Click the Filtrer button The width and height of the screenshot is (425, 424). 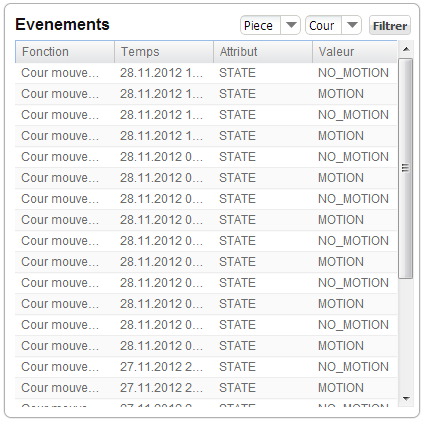[x=390, y=26]
